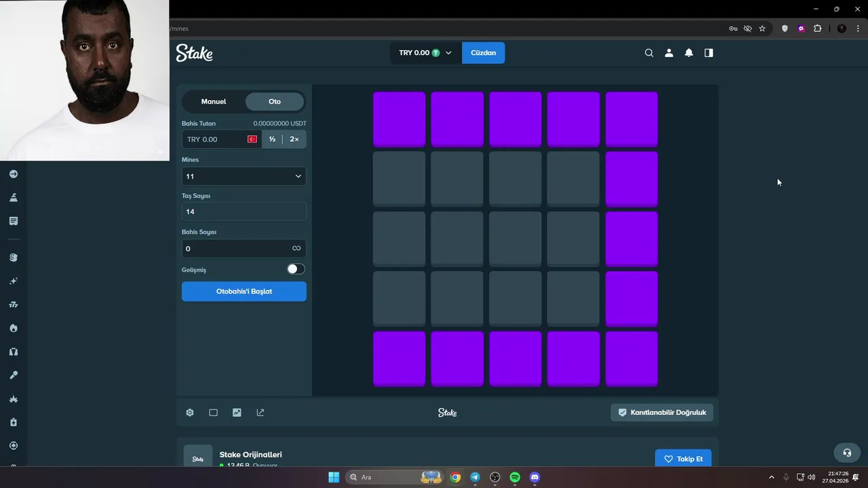Toggle the top-right purple tile
The height and width of the screenshot is (488, 868).
pos(631,119)
